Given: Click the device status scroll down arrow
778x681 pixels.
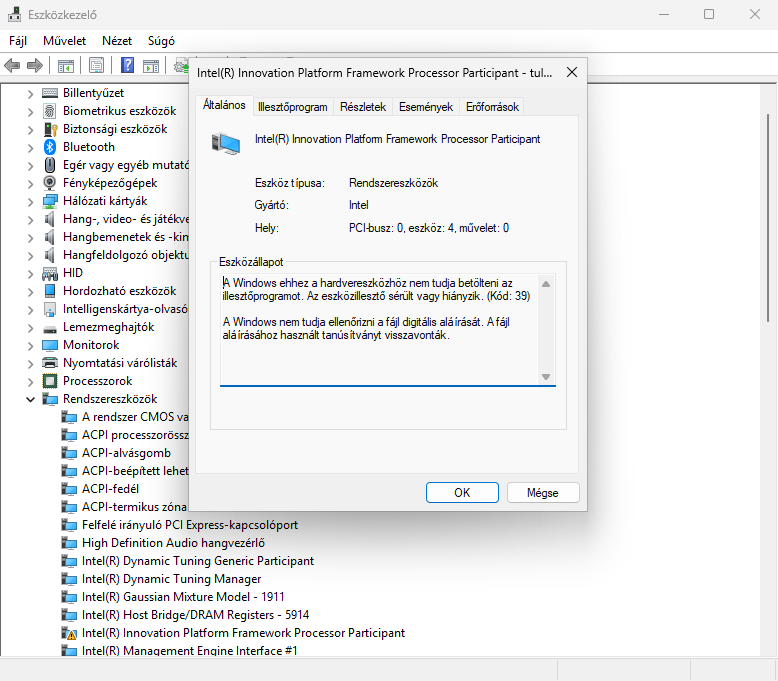Looking at the screenshot, I should 546,376.
